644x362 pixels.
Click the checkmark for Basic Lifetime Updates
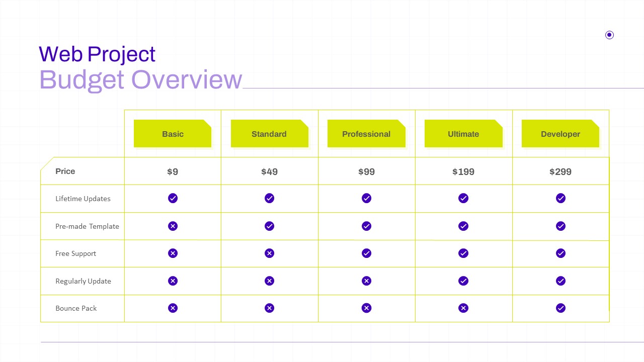tap(173, 198)
